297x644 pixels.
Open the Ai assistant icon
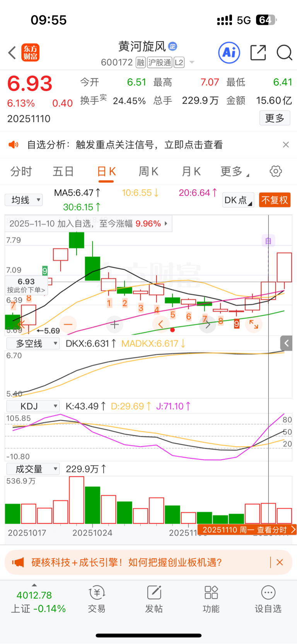[229, 53]
